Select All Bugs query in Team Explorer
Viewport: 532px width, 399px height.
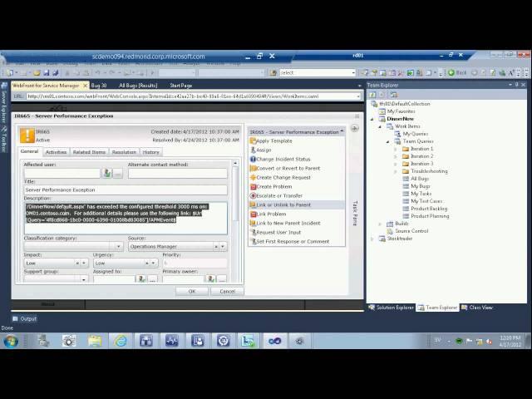[421, 178]
